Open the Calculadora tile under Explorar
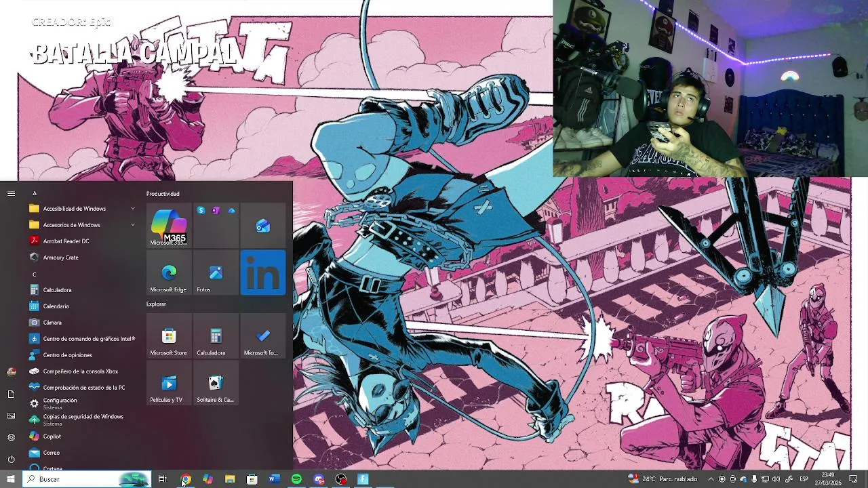 coord(216,336)
